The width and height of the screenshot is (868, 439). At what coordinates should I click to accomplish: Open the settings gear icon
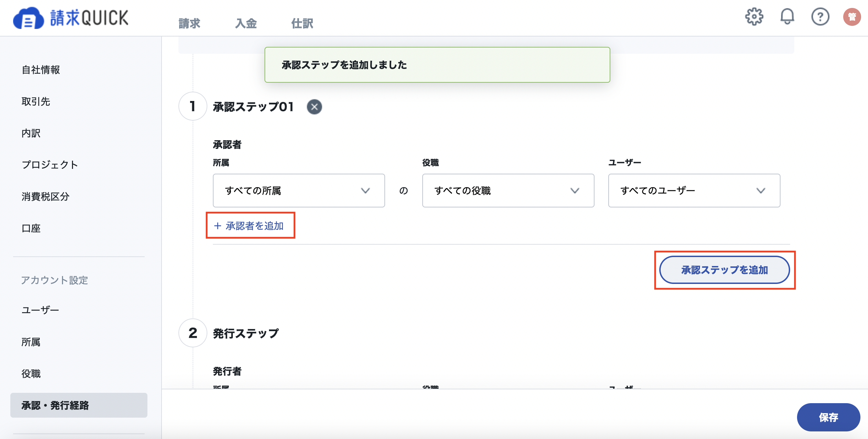click(754, 17)
